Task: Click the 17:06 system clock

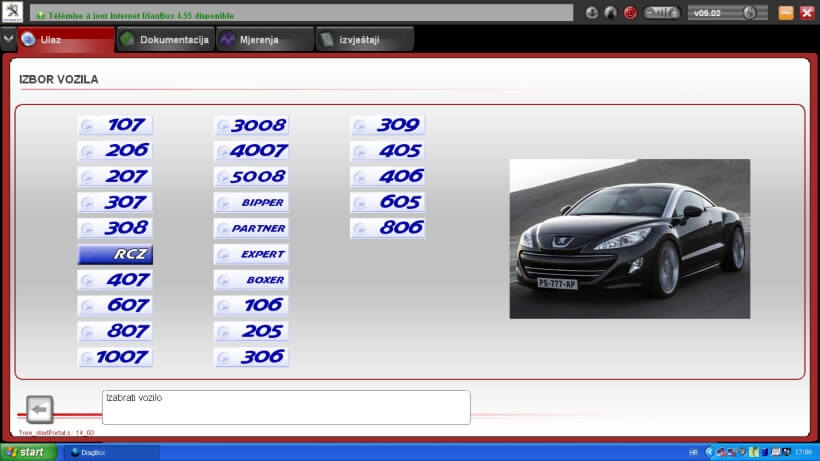Action: tap(803, 452)
